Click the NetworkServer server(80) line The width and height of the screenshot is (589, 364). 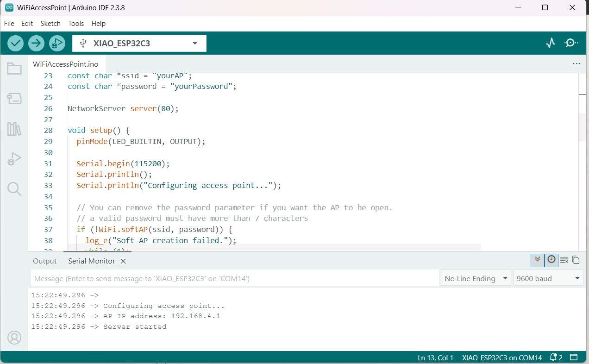point(123,109)
